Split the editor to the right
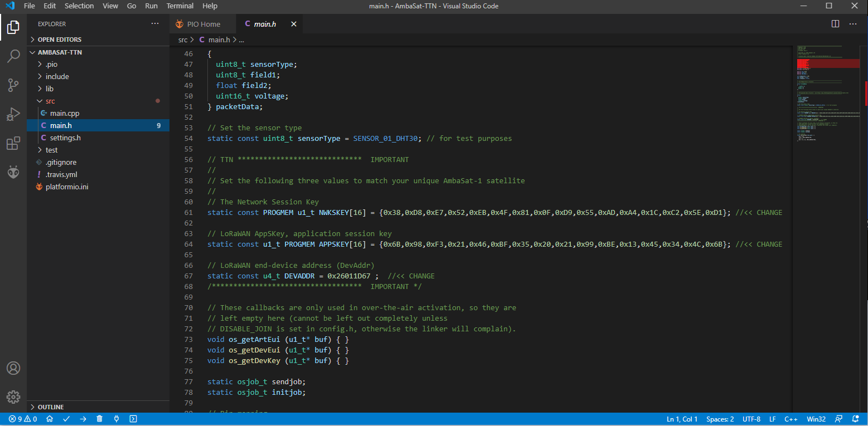 tap(835, 24)
